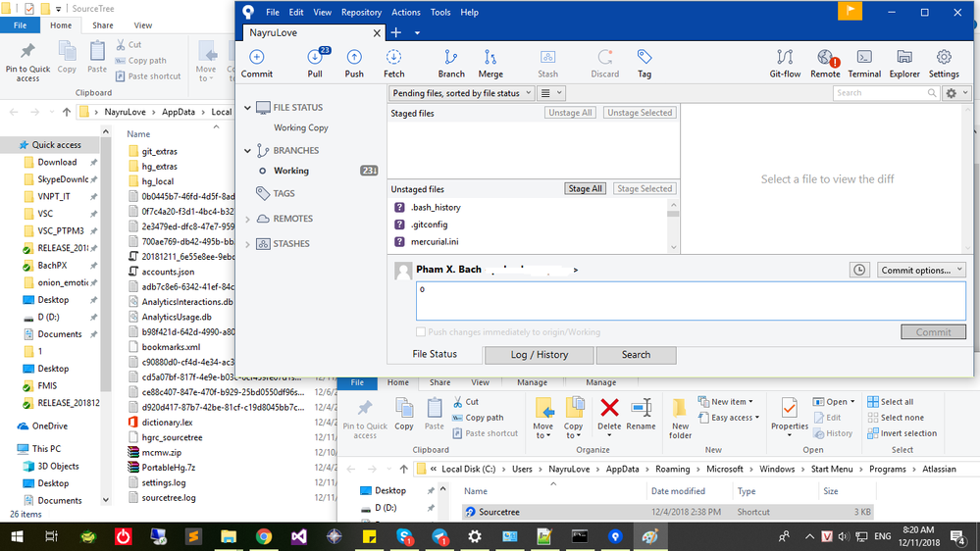The height and width of the screenshot is (551, 980).
Task: Open the Branch tool
Action: point(450,64)
